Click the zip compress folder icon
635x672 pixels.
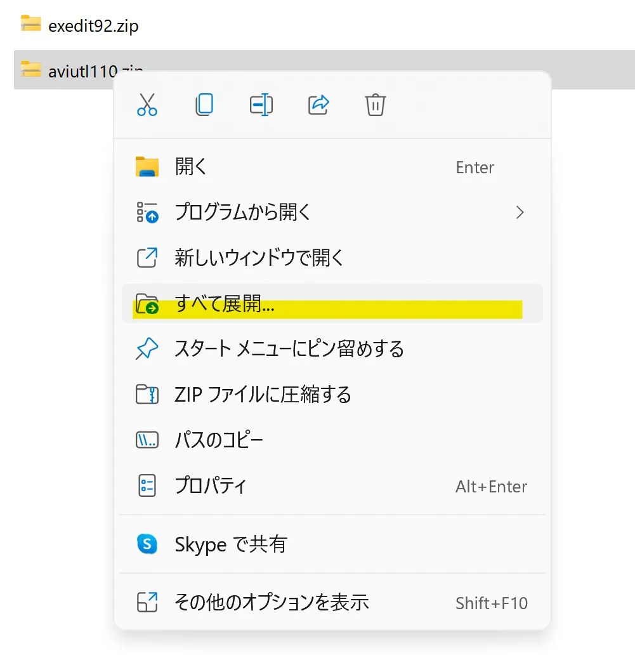tap(147, 394)
